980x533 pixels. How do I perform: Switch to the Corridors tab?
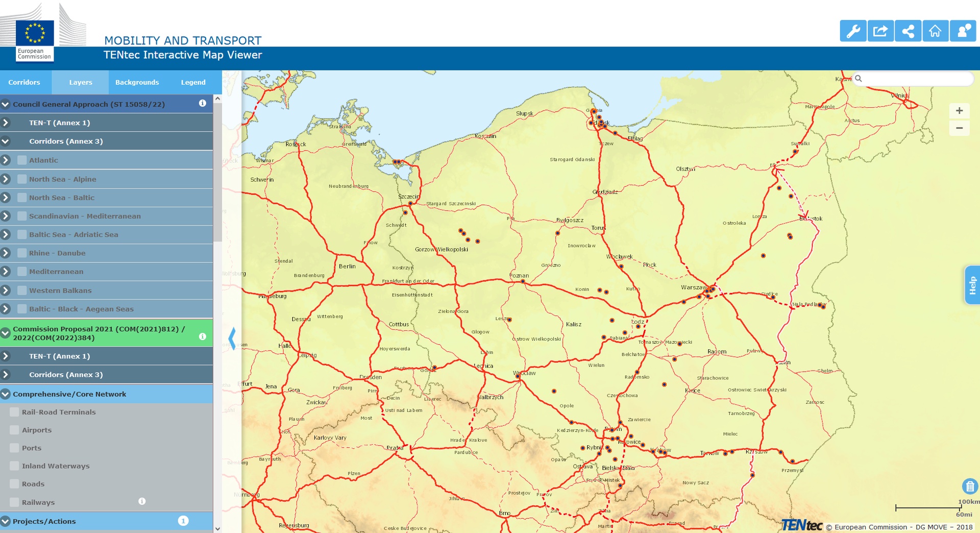[24, 82]
